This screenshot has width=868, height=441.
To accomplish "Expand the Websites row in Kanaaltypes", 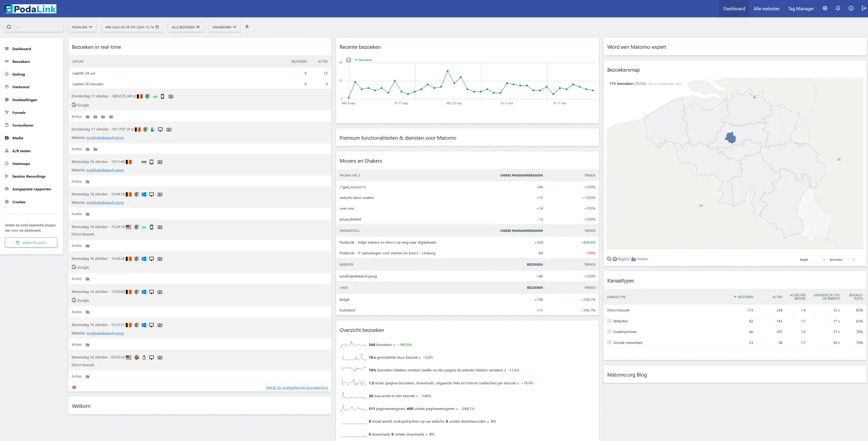I will (609, 321).
